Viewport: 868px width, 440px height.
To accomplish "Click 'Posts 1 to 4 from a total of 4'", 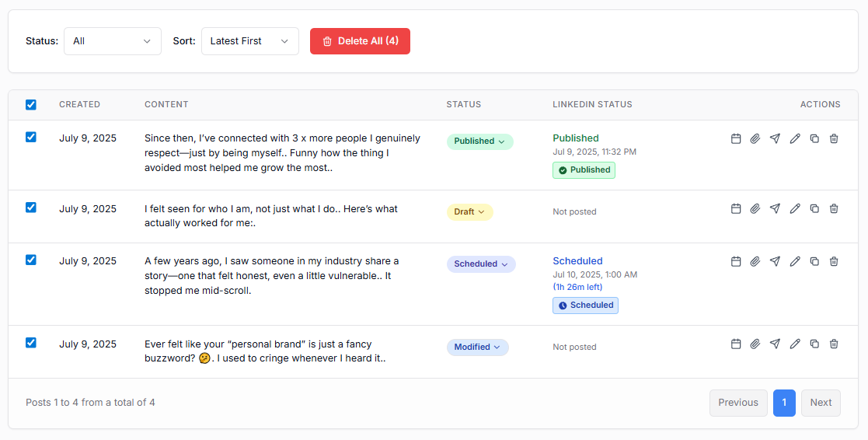I will 90,403.
